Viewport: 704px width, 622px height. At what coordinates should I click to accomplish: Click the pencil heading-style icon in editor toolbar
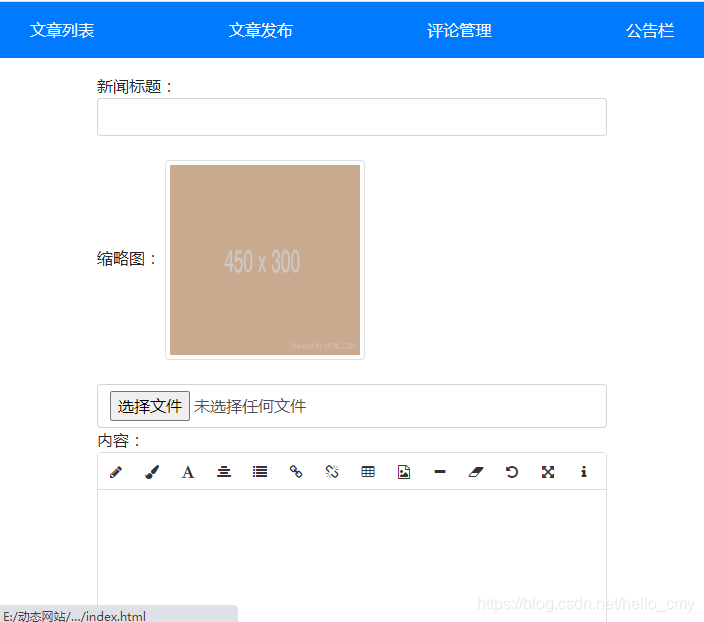(x=116, y=472)
